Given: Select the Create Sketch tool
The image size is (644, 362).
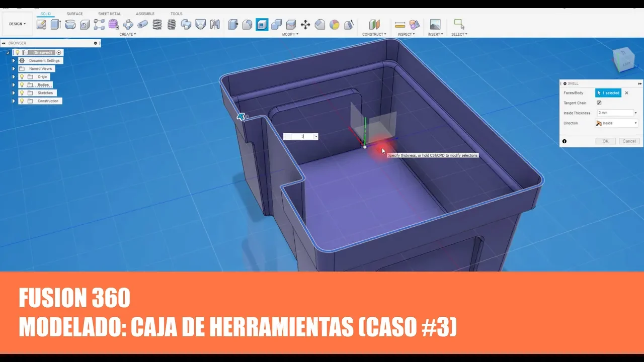Looking at the screenshot, I should coord(41,24).
